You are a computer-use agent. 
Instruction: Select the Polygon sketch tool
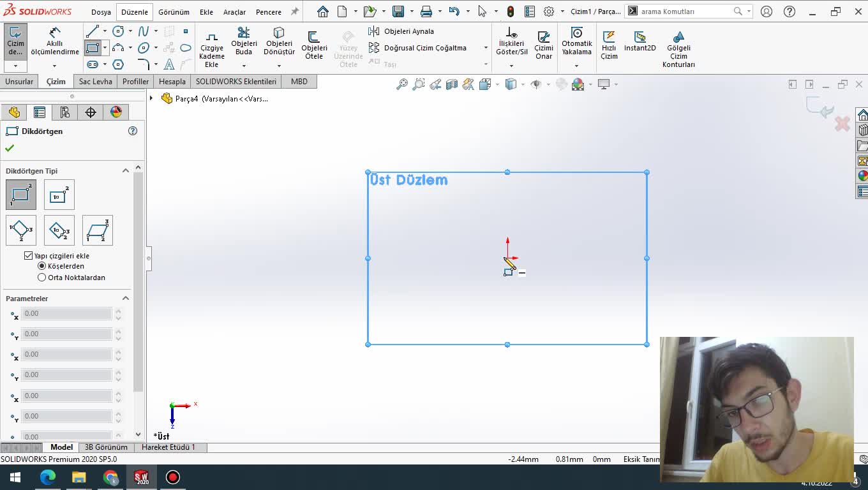click(x=118, y=64)
